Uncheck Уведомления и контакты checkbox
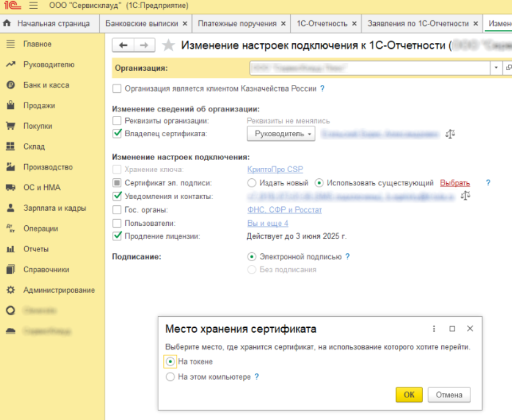Screen dimensions: 512x420 116,196
